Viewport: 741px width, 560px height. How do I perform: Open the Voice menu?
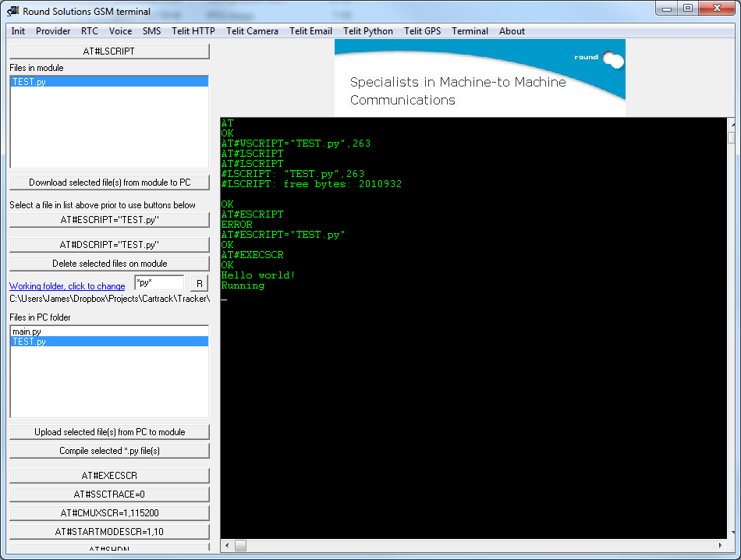click(120, 31)
